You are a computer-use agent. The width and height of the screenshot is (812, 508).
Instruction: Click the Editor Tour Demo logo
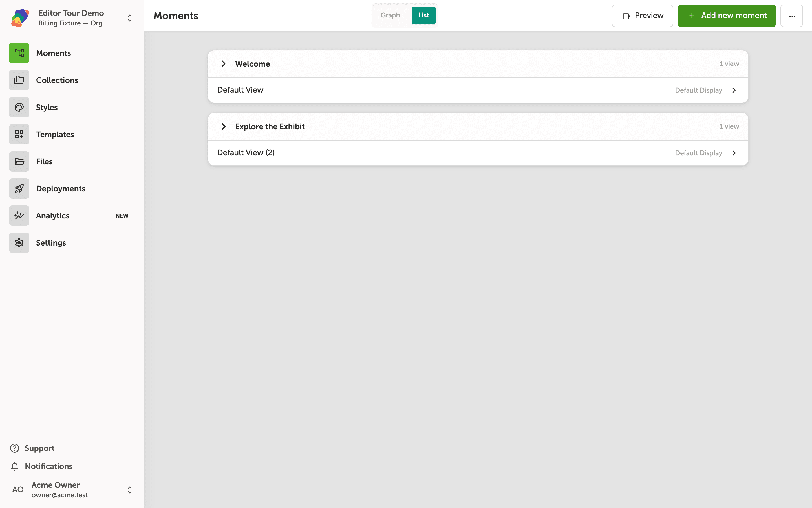(x=20, y=18)
